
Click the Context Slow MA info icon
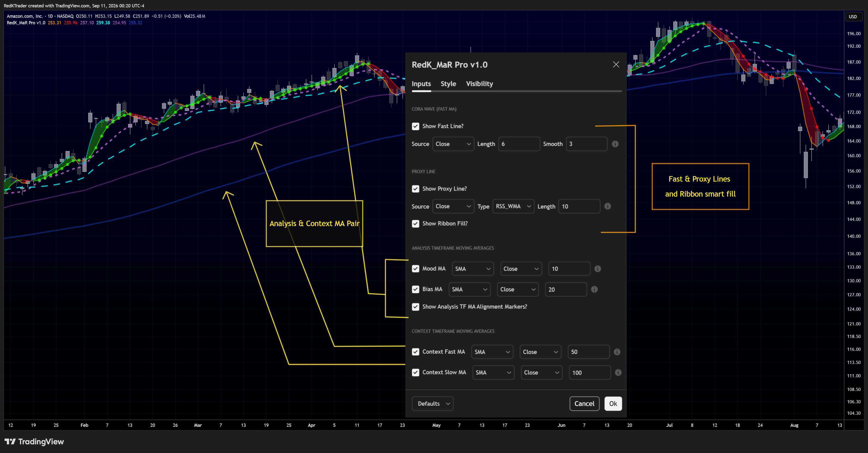pyautogui.click(x=618, y=372)
